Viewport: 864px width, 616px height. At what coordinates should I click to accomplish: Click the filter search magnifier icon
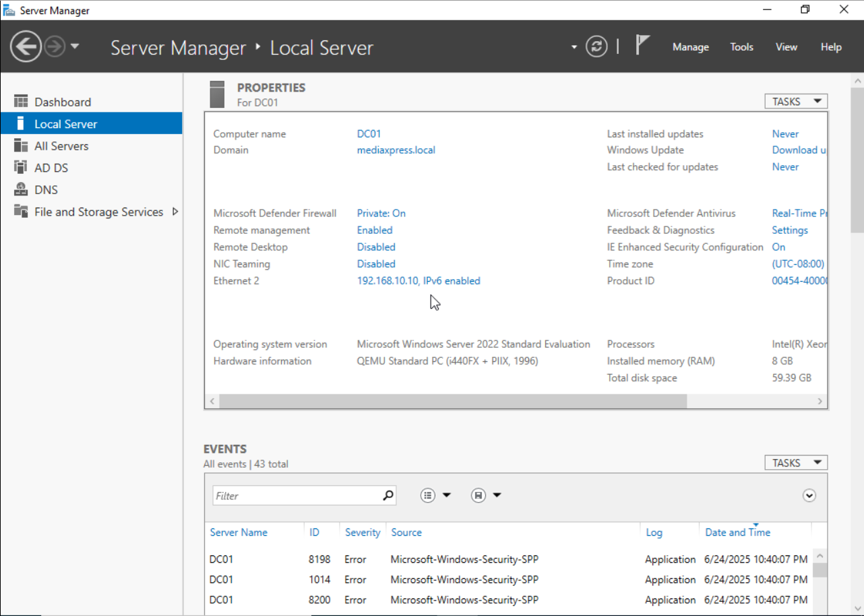click(x=388, y=495)
